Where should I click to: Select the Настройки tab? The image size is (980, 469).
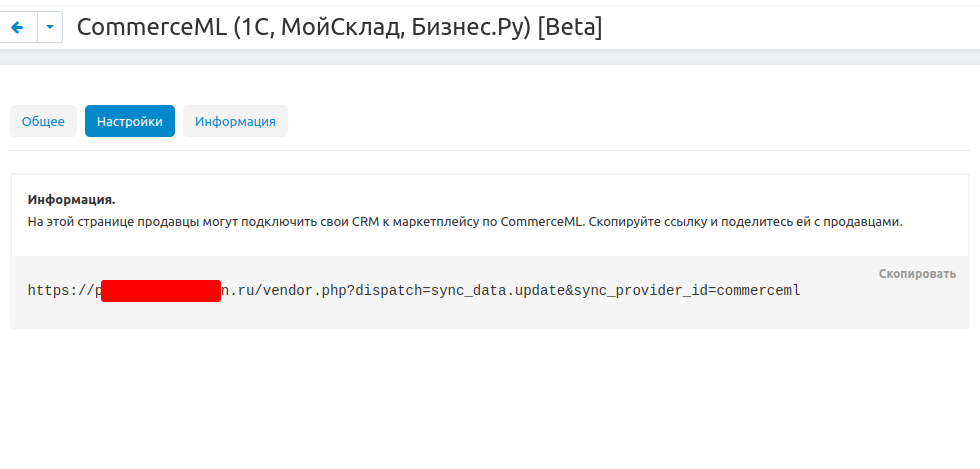pyautogui.click(x=130, y=121)
